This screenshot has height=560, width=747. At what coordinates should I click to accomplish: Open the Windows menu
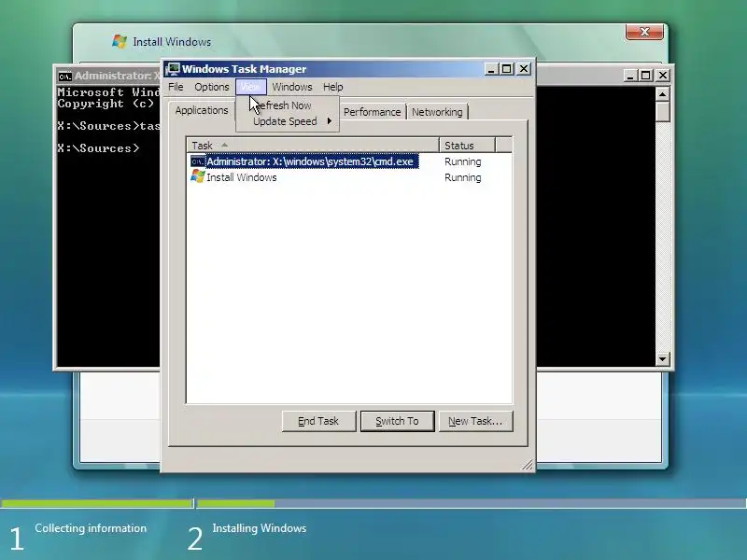292,87
